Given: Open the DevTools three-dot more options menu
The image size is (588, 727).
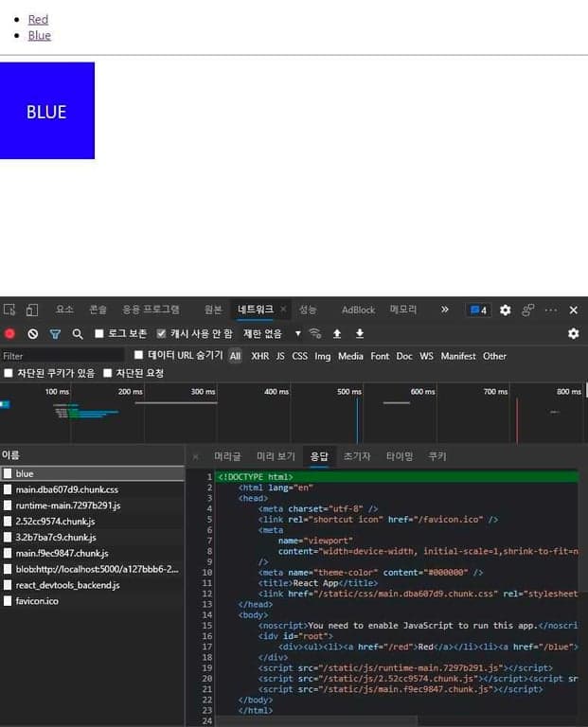Looking at the screenshot, I should tap(550, 310).
